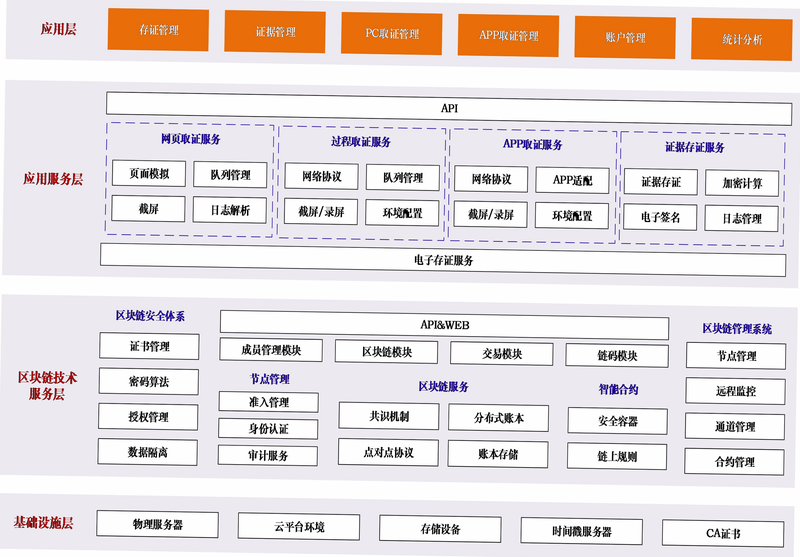This screenshot has height=557, width=800.
Task: Select the APP适配 box
Action: click(x=572, y=180)
